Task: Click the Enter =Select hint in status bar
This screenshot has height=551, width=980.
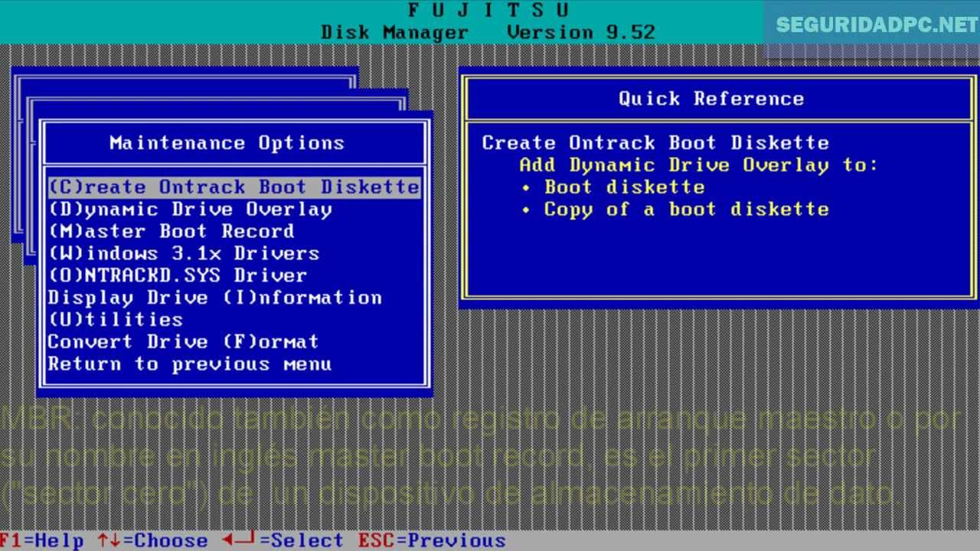Action: click(x=283, y=540)
